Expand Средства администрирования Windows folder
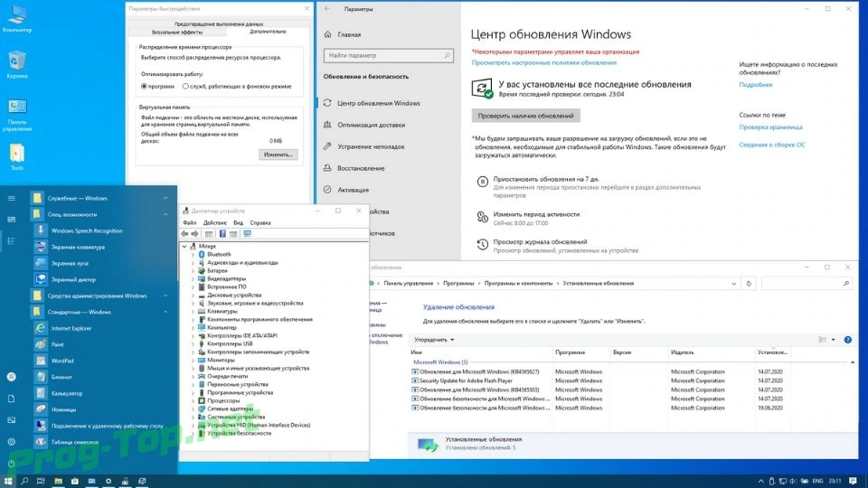The height and width of the screenshot is (488, 868). [165, 296]
